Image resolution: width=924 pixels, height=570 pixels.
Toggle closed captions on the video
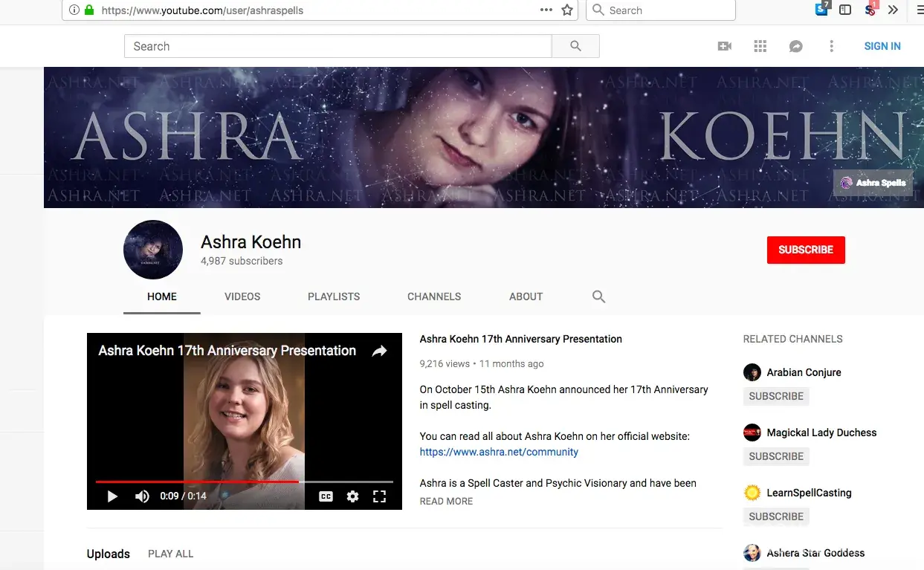point(326,496)
